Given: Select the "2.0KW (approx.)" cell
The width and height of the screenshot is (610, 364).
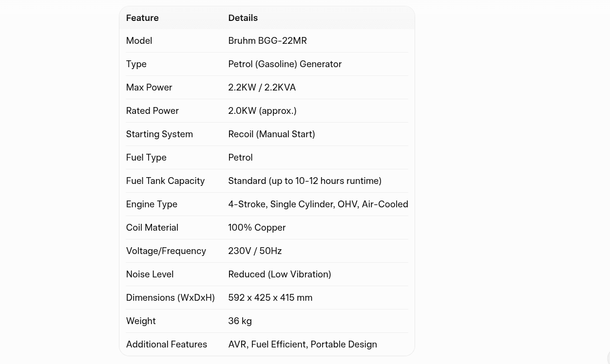Looking at the screenshot, I should tap(262, 111).
